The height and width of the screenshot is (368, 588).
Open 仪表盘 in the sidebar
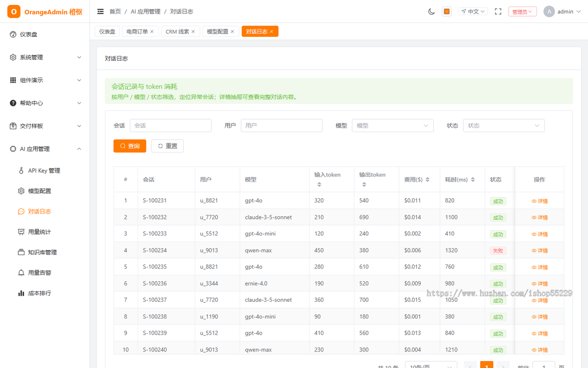pos(45,34)
